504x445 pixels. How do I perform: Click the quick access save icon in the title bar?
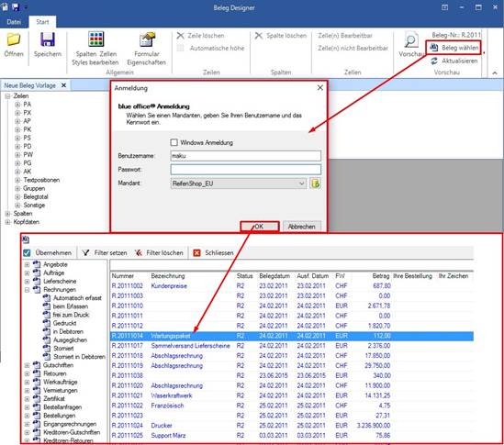pyautogui.click(x=15, y=6)
